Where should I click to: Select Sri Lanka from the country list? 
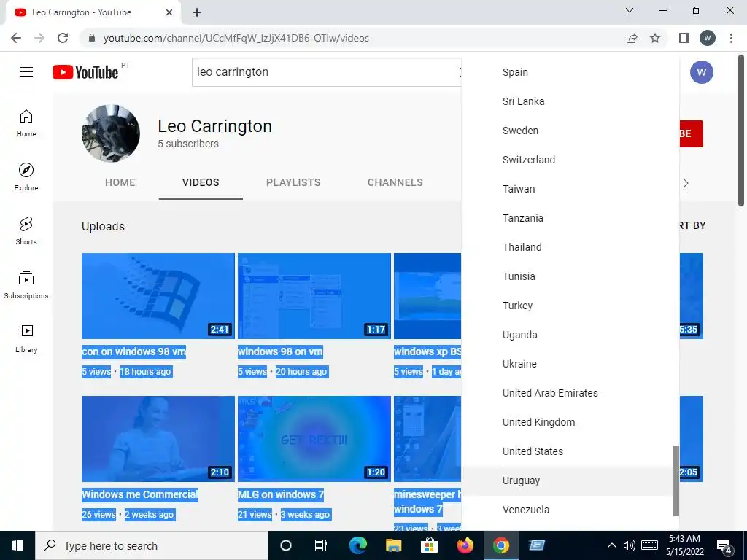[570, 101]
